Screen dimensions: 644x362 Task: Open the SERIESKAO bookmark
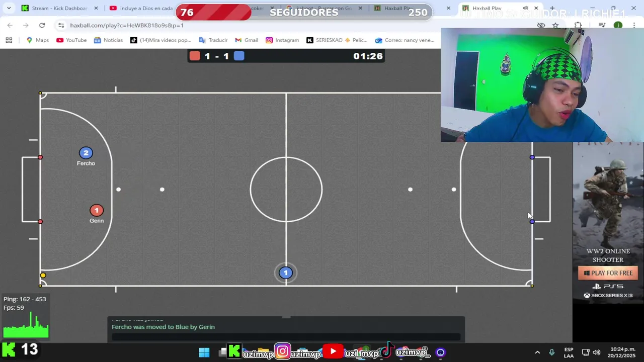(x=337, y=40)
